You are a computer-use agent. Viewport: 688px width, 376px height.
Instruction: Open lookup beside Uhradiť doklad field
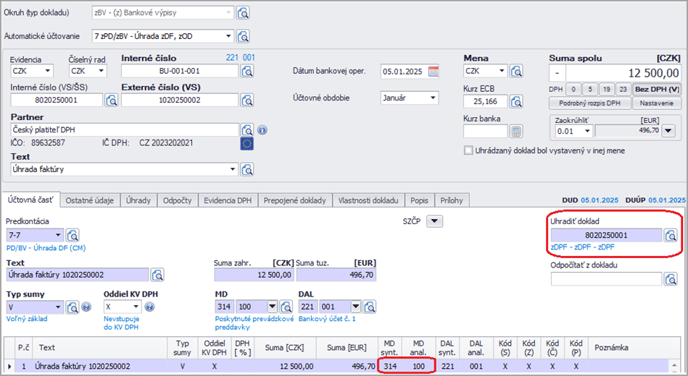click(670, 235)
